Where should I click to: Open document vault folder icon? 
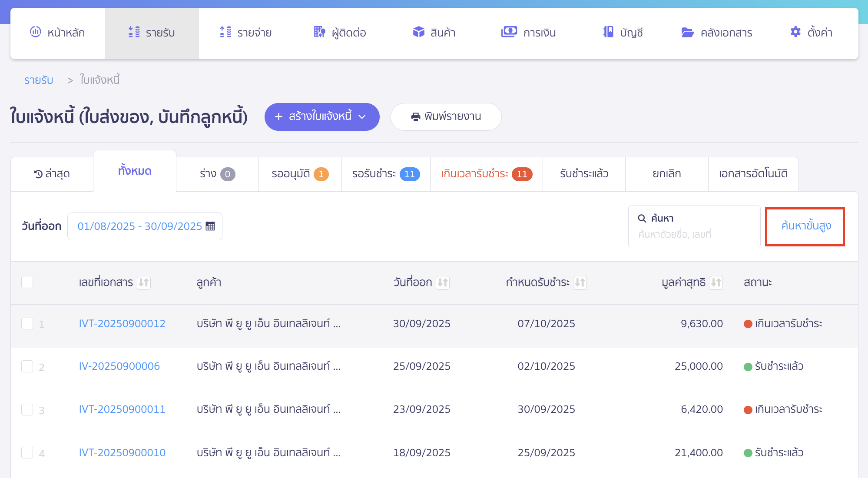687,32
